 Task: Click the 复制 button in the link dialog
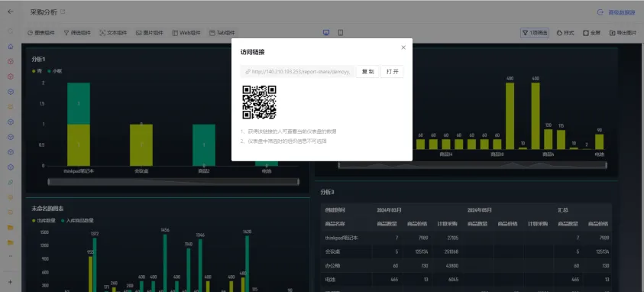tap(367, 71)
